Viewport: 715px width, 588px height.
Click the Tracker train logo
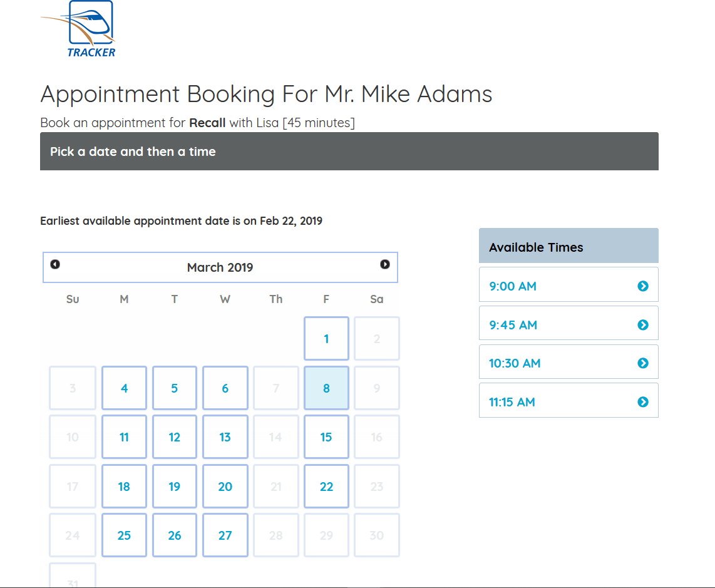coord(78,29)
